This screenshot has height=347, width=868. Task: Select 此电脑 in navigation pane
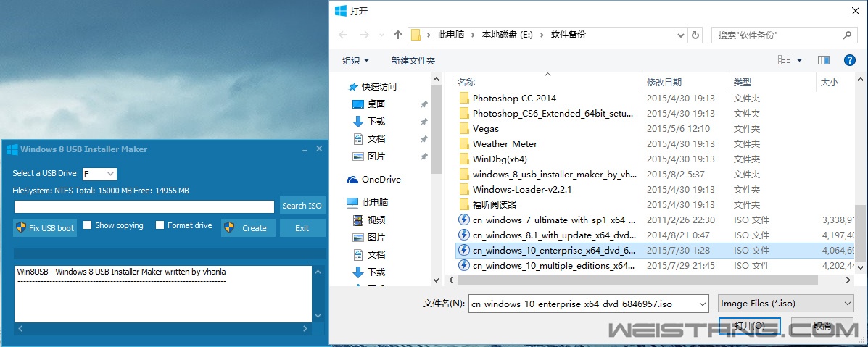tap(368, 203)
